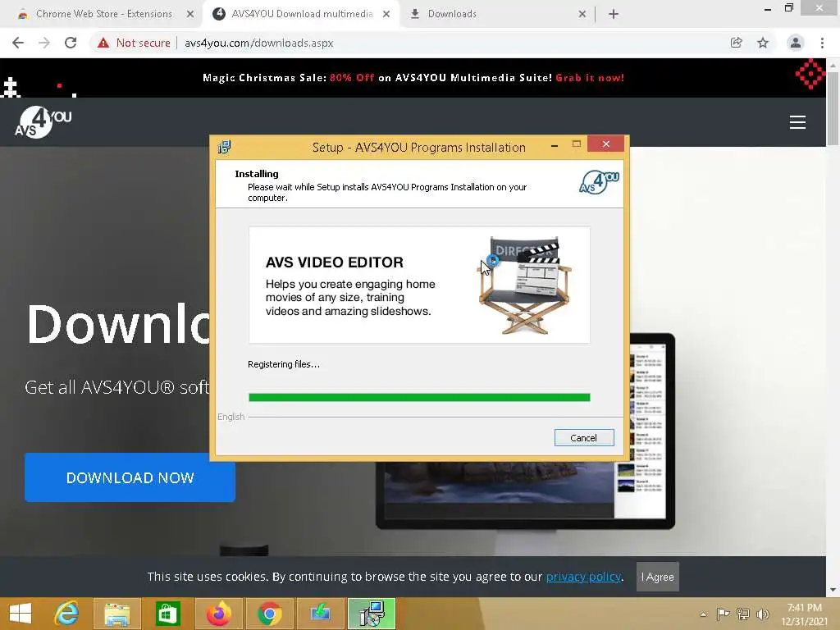840x630 pixels.
Task: Click the green installation progress bar
Action: tap(419, 398)
